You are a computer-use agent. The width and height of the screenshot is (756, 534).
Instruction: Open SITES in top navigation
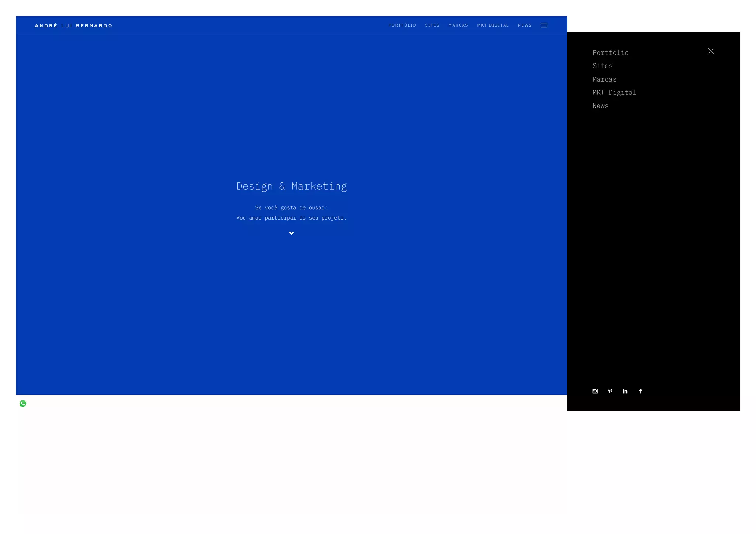432,25
